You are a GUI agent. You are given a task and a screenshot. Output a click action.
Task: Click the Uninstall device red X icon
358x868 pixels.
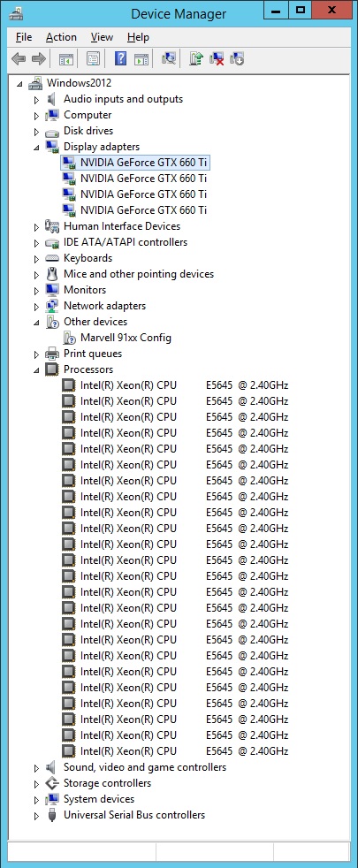[217, 58]
